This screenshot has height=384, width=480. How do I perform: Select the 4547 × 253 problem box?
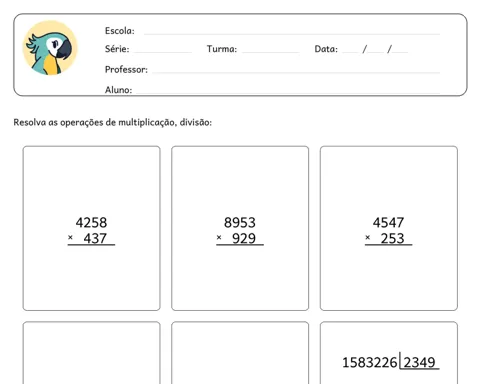point(389,228)
